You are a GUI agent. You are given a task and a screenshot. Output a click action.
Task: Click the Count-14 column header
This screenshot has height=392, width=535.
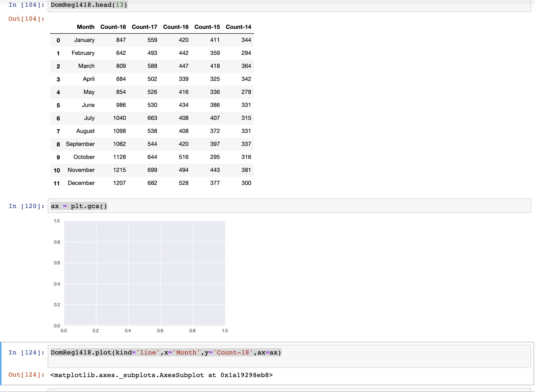click(x=238, y=27)
